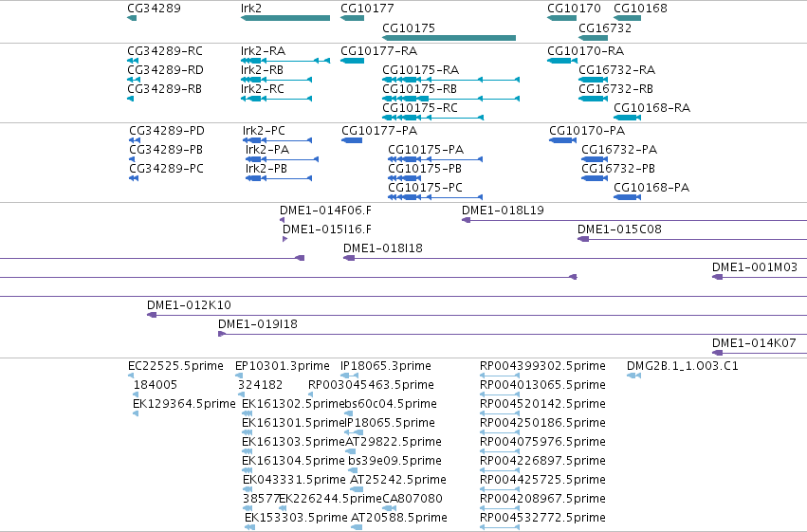Select the CG10170 gene label
Viewport: 807px width, 532px height.
[x=574, y=9]
